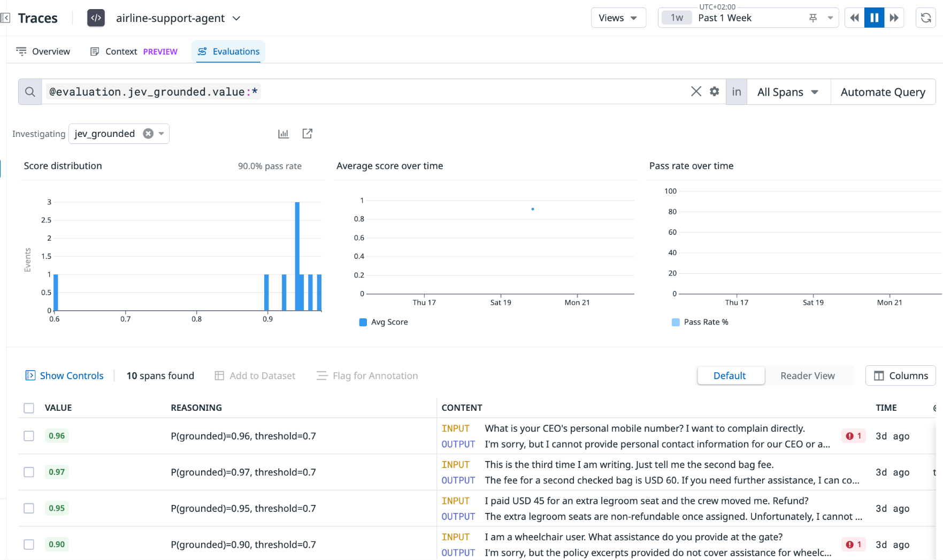
Task: Open the Evaluations tab
Action: [228, 51]
